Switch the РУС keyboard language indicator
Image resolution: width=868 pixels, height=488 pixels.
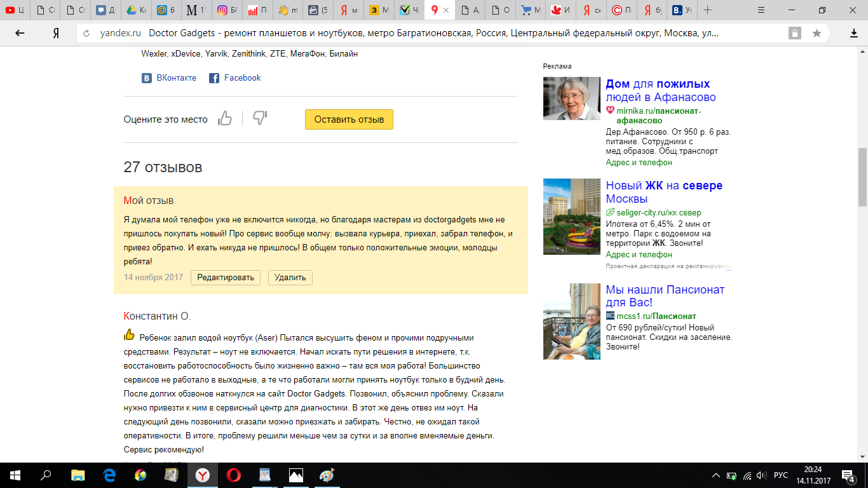tap(781, 475)
